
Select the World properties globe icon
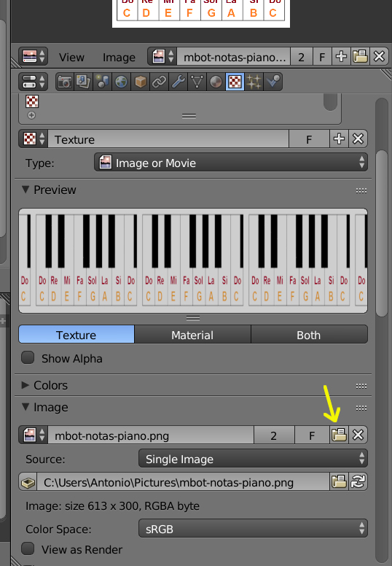coord(121,82)
